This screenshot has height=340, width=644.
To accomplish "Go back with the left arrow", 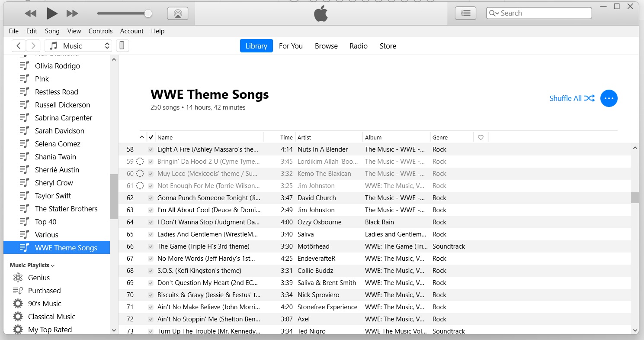I will pyautogui.click(x=19, y=45).
